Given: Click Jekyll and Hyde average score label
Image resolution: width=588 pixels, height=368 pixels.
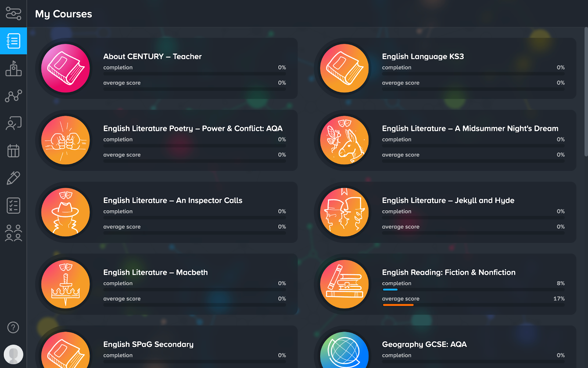Looking at the screenshot, I should pos(401,227).
